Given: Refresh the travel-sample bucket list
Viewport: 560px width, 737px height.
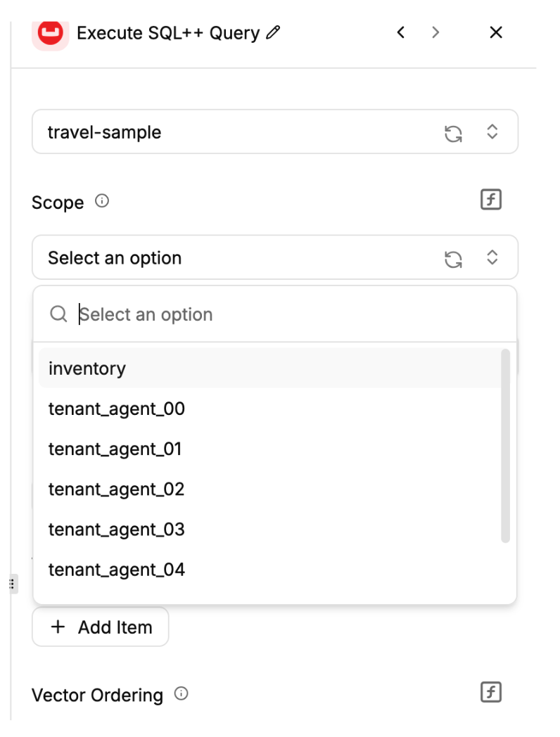Looking at the screenshot, I should [454, 132].
